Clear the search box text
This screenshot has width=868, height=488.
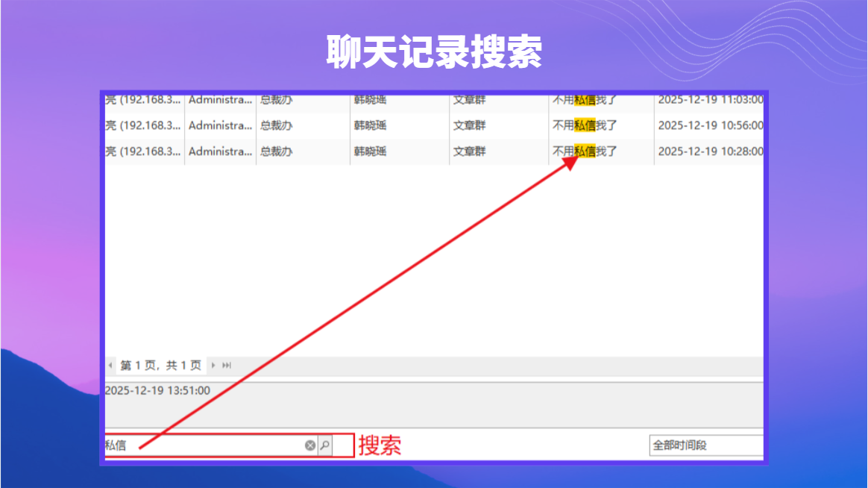310,445
